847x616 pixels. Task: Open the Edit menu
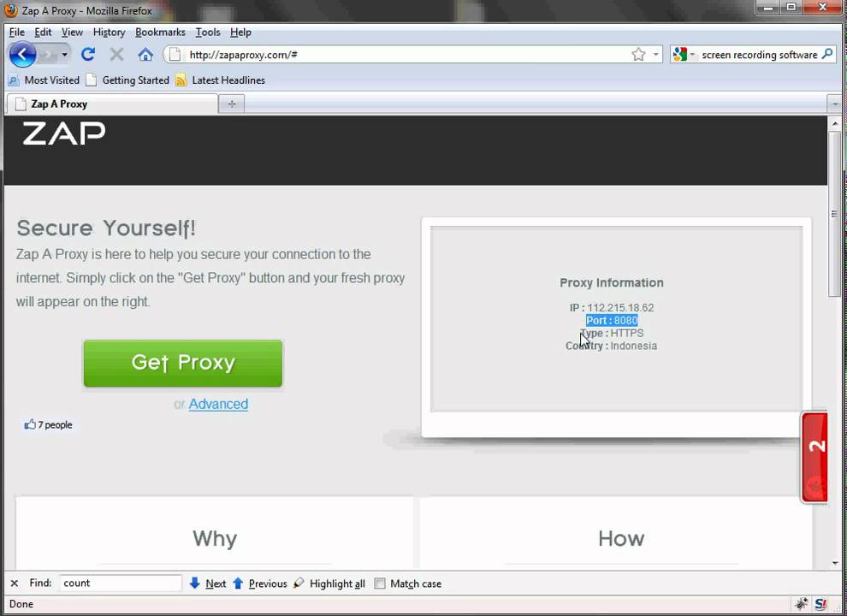43,33
